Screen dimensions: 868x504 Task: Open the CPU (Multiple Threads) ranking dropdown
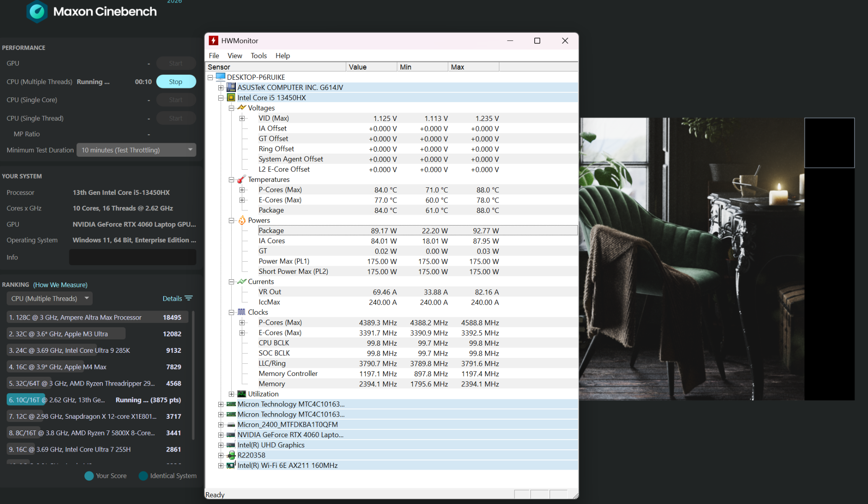[x=50, y=299]
